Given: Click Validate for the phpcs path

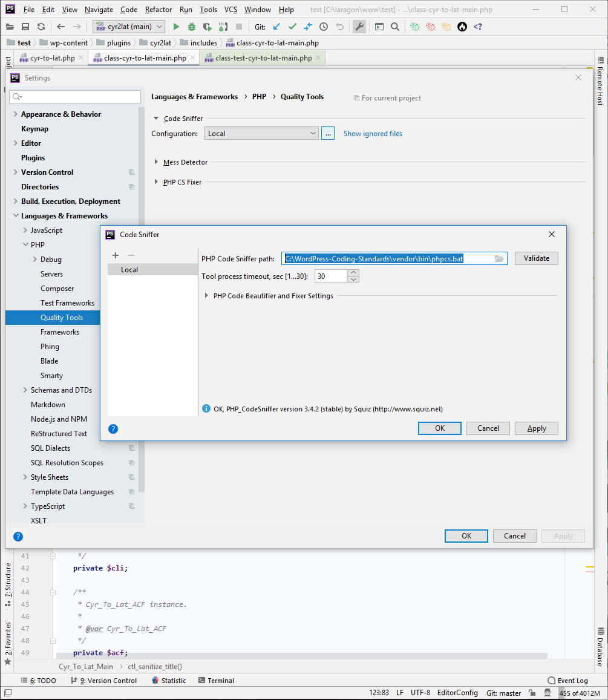Looking at the screenshot, I should click(536, 258).
